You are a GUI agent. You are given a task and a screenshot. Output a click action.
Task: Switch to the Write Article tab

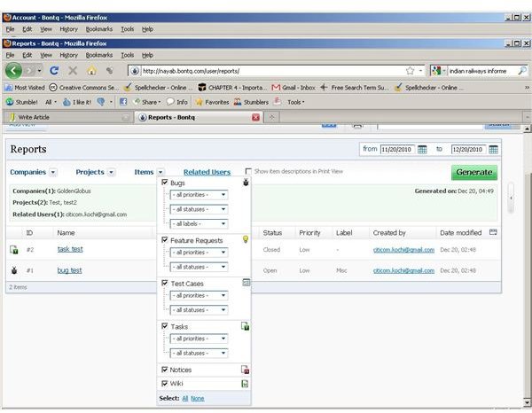click(x=66, y=117)
